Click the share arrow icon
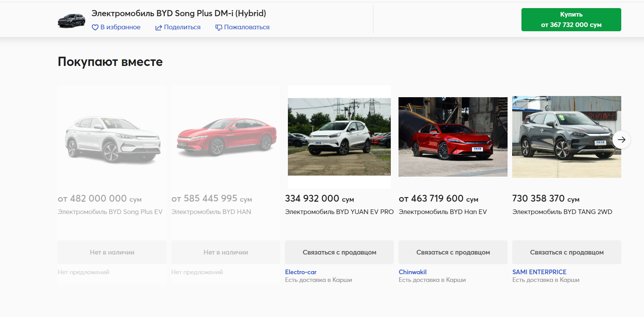The image size is (644, 317). tap(158, 27)
